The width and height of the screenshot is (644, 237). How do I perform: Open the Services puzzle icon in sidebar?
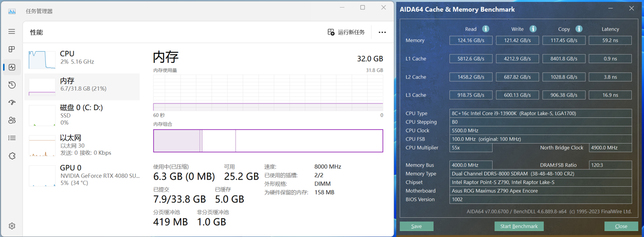click(12, 156)
